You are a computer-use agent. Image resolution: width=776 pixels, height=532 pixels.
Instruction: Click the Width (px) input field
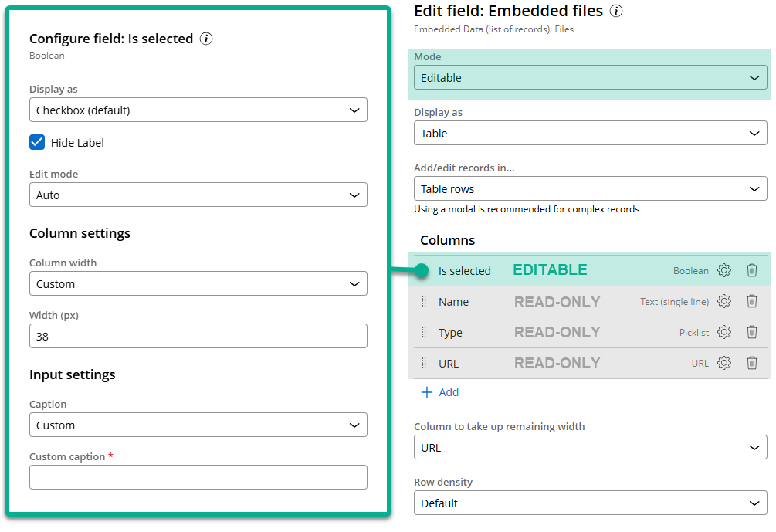coord(198,336)
